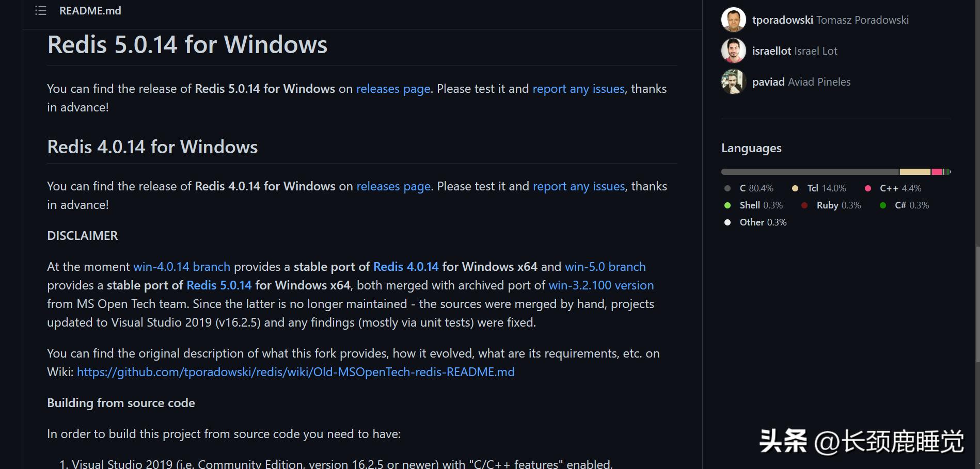Click the Tcl language color dot
The width and height of the screenshot is (980, 469).
coord(795,188)
